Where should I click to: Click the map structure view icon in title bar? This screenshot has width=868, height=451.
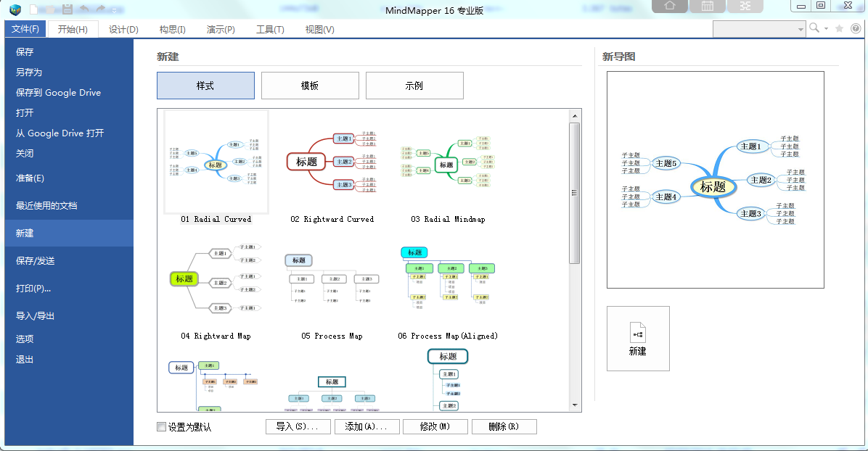point(745,6)
